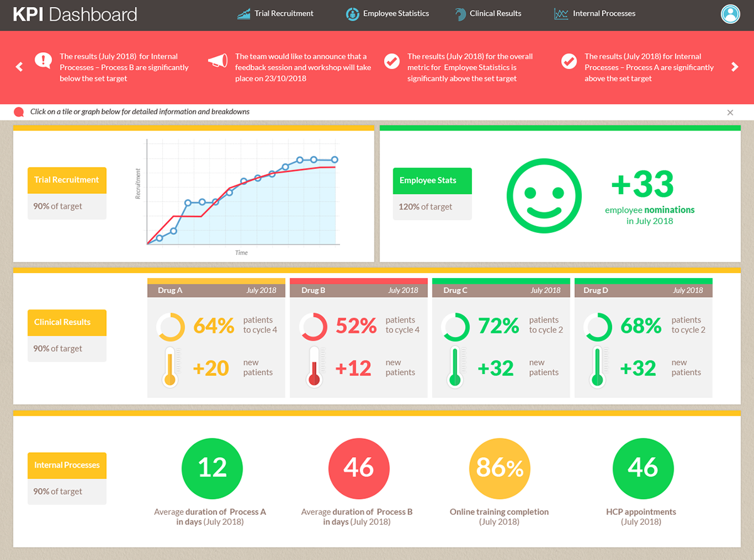The image size is (754, 560).
Task: Click the checkmark icon beside Process A result
Action: (569, 62)
